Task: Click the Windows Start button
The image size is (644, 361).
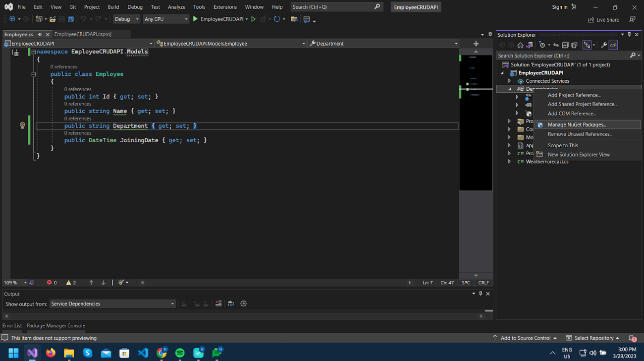Action: pyautogui.click(x=13, y=353)
